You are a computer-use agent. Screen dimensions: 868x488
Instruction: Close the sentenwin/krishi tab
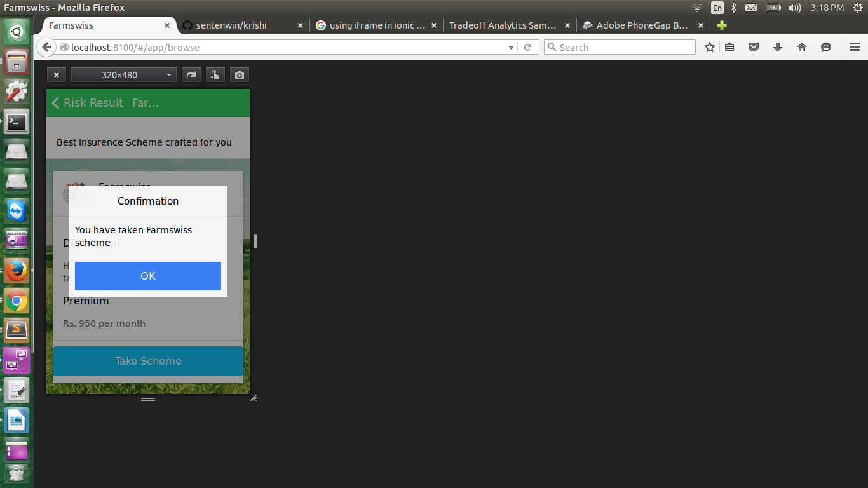(301, 25)
